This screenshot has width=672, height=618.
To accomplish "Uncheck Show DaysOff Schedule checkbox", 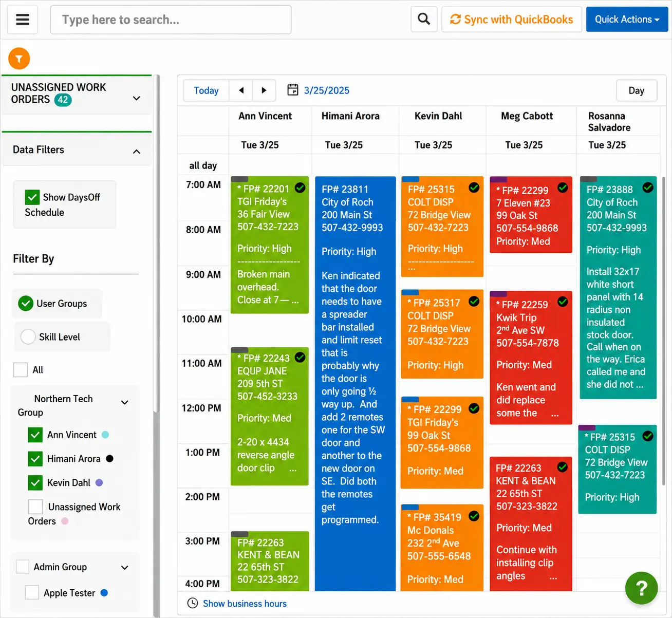I will coord(32,197).
